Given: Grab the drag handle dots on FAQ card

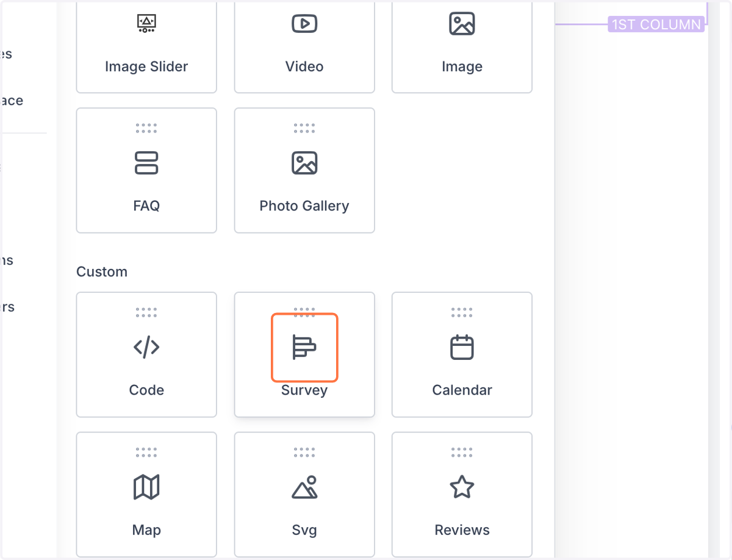Looking at the screenshot, I should 146,128.
